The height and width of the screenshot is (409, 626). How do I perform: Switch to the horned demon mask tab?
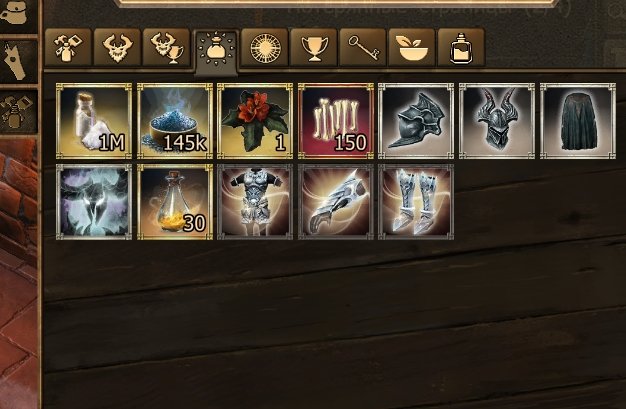117,48
